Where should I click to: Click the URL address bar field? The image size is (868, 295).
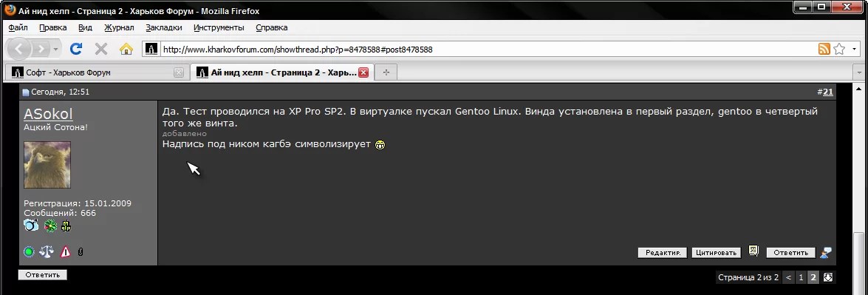pos(487,50)
